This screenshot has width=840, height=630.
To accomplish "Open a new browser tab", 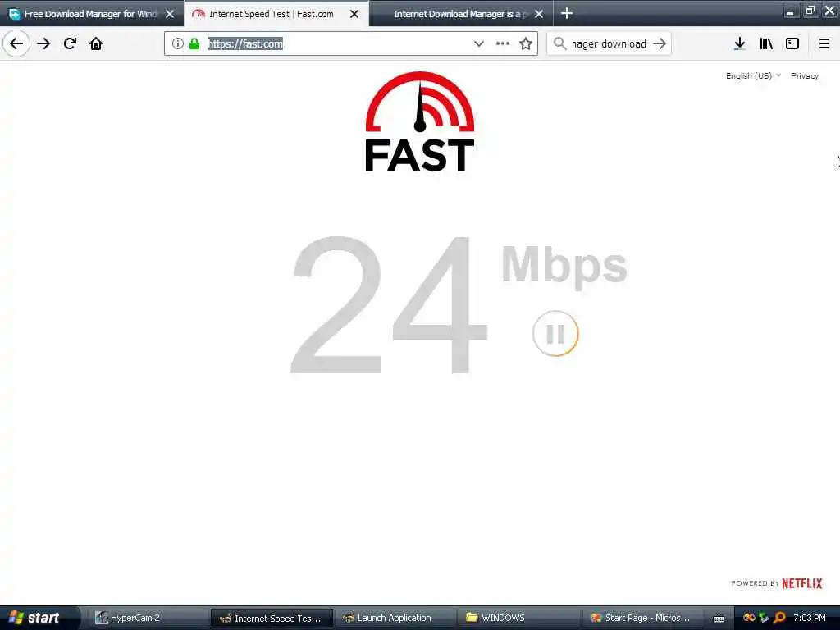I will tap(567, 13).
